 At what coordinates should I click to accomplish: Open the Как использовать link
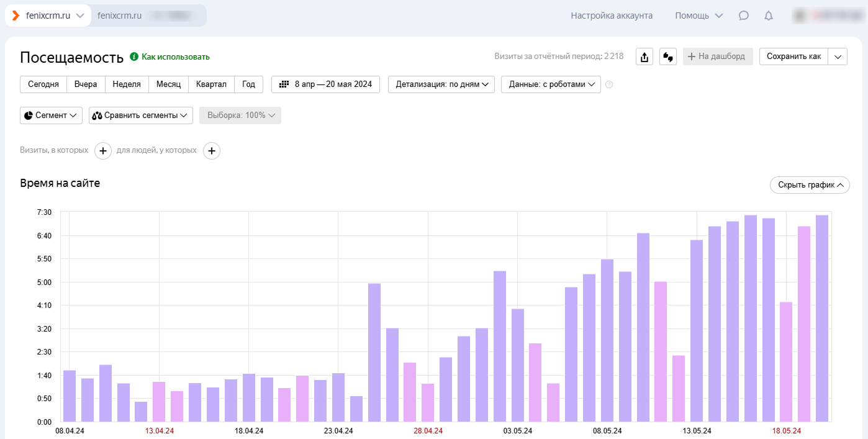175,57
